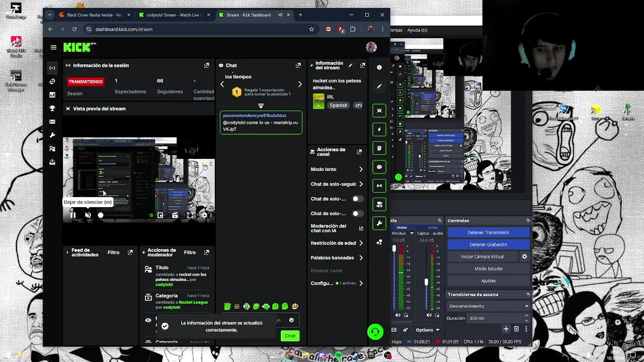
Task: Unmute the stream preview audio
Action: point(88,215)
